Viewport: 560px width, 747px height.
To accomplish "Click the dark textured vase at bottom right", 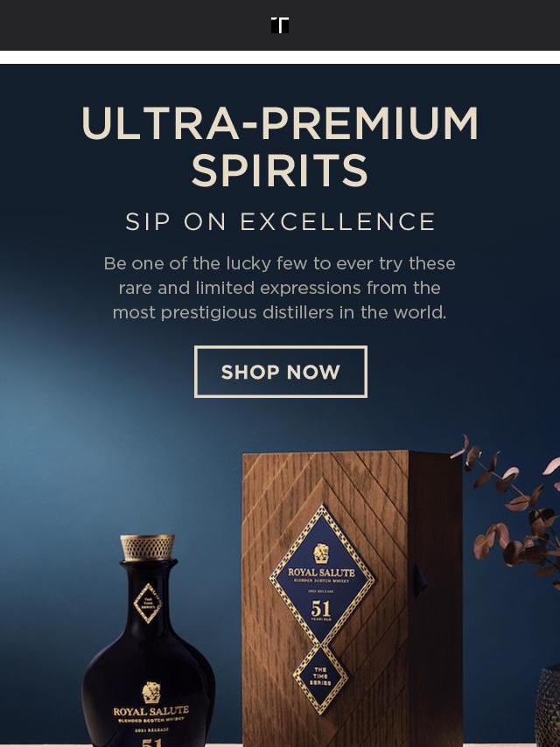I will click(547, 707).
